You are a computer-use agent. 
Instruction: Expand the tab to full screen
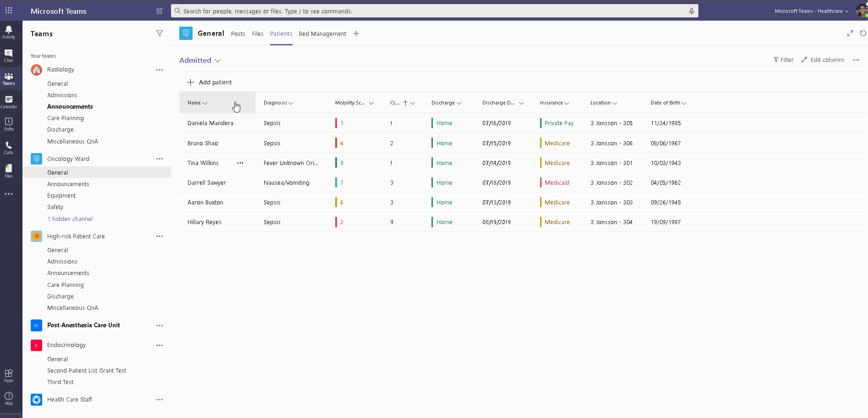pos(850,33)
